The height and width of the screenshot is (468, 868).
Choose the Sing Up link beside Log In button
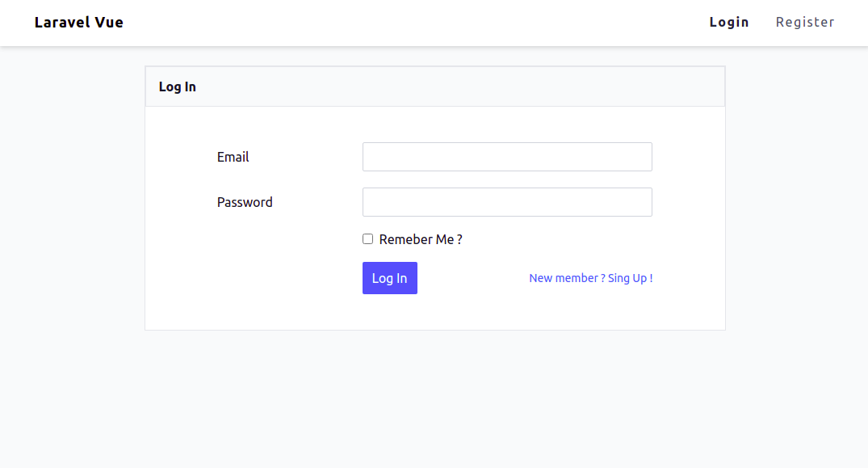tap(591, 278)
